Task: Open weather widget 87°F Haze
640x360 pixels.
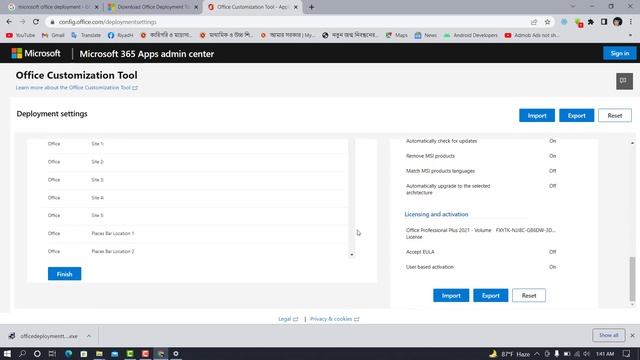Action: point(510,354)
